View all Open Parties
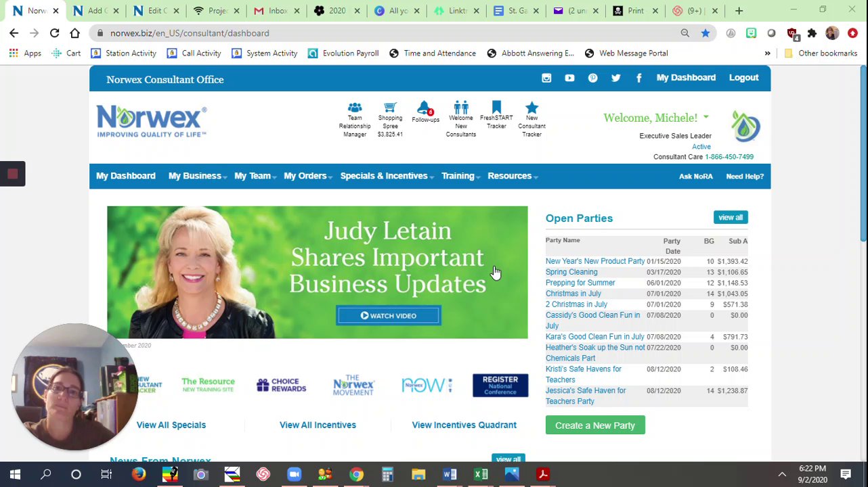 [731, 217]
